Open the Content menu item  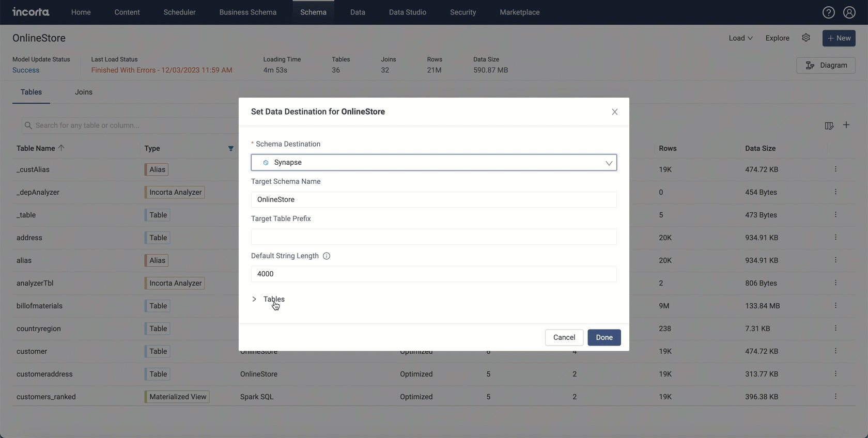[x=127, y=12]
